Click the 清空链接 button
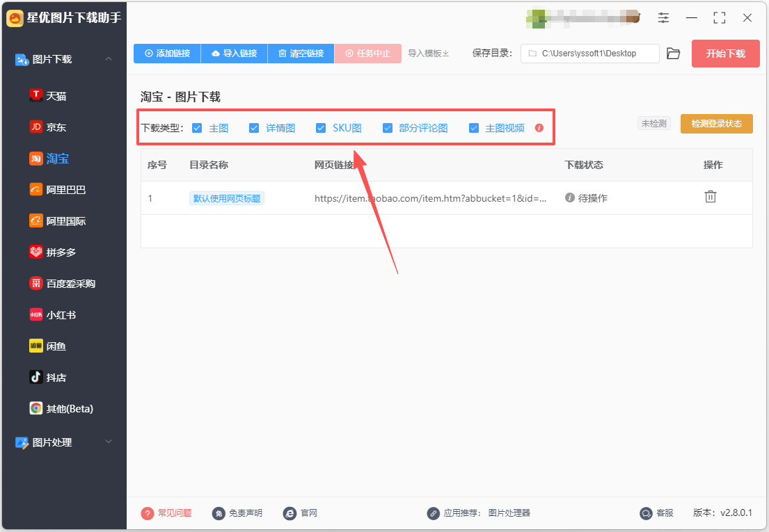 click(x=301, y=54)
